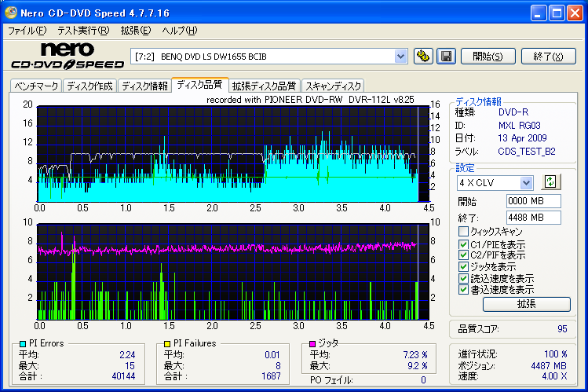Click the magenta ジッタ legend swatch
This screenshot has width=588, height=392.
312,343
